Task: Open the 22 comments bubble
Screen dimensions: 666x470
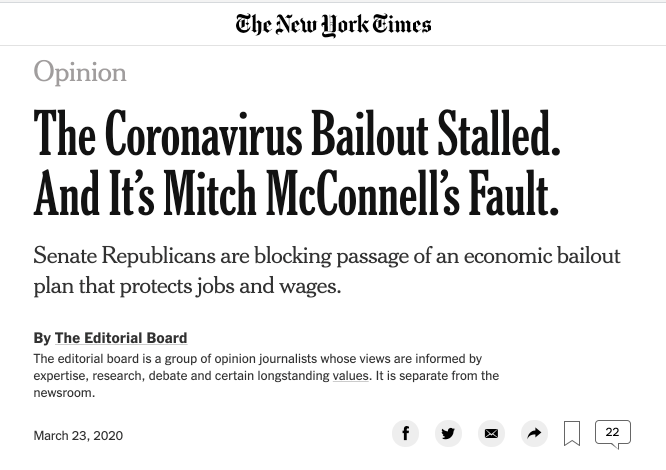Action: (612, 433)
